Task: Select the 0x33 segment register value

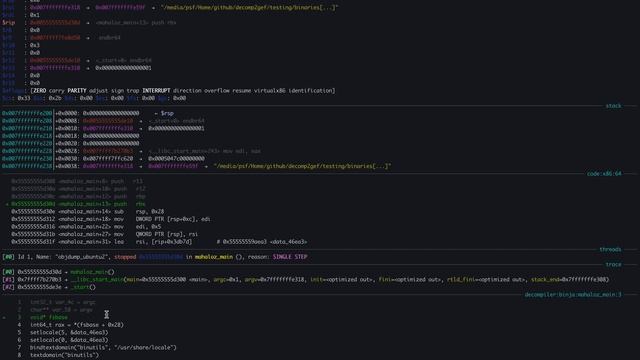Action: (x=24, y=98)
